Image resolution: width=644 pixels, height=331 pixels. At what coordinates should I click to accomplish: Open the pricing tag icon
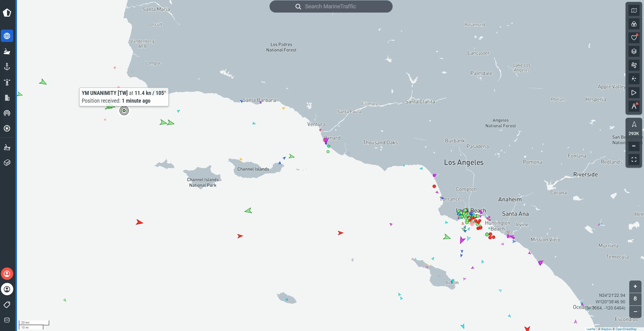coord(7,304)
